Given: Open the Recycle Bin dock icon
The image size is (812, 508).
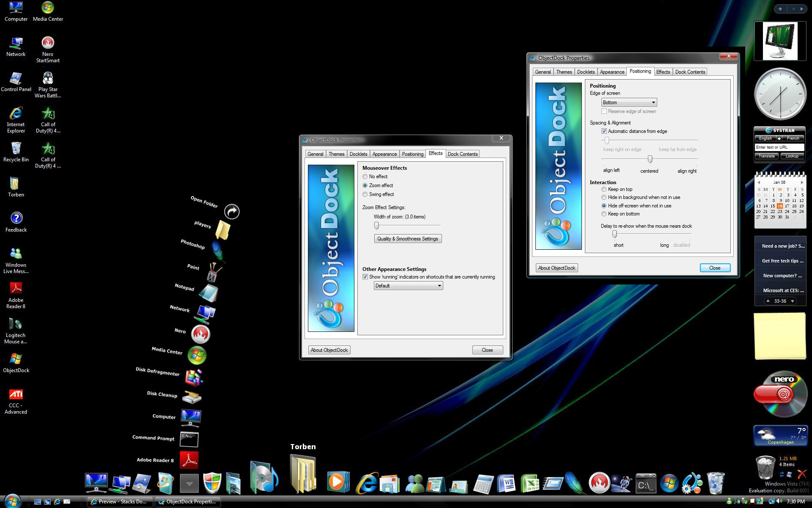Looking at the screenshot, I should click(716, 483).
